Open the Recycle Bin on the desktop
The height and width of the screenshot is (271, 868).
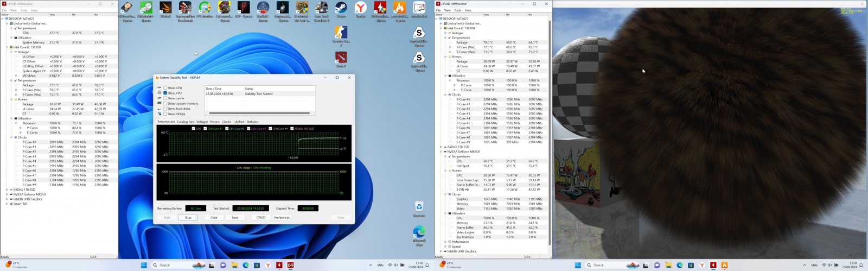[419, 207]
